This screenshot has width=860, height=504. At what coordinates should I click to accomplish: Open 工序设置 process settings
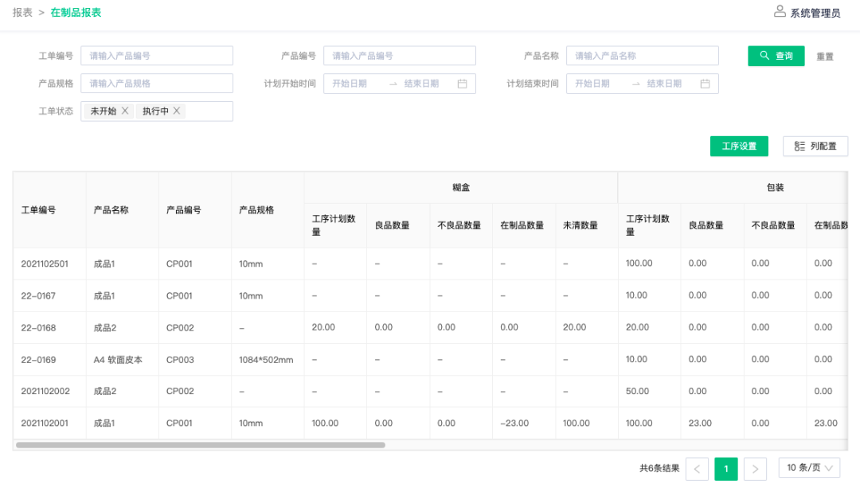click(739, 147)
